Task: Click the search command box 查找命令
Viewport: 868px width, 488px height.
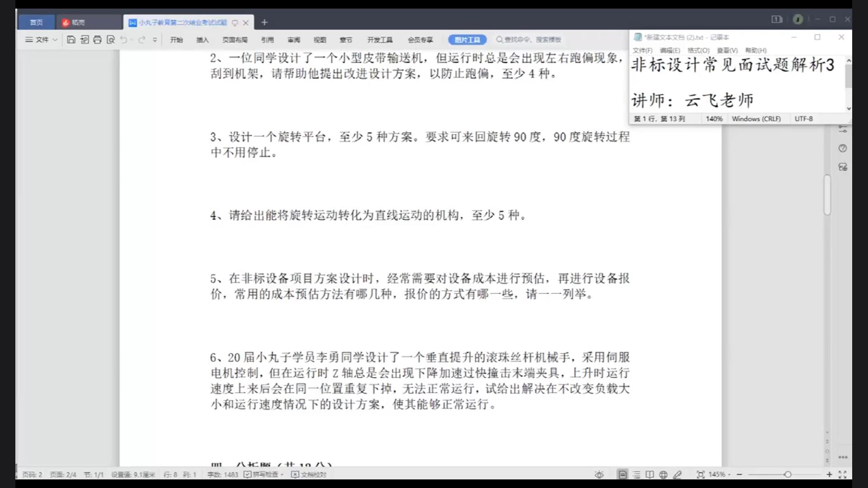Action: [x=528, y=40]
